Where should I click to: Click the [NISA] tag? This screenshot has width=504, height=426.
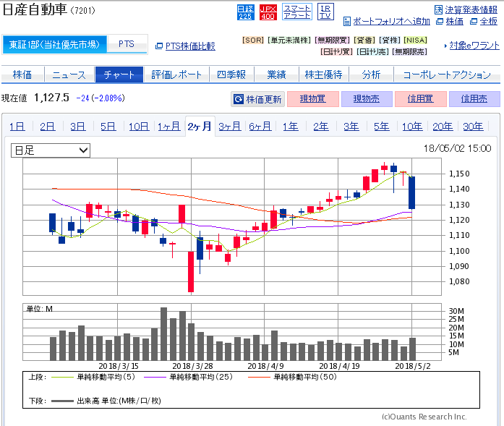point(416,41)
